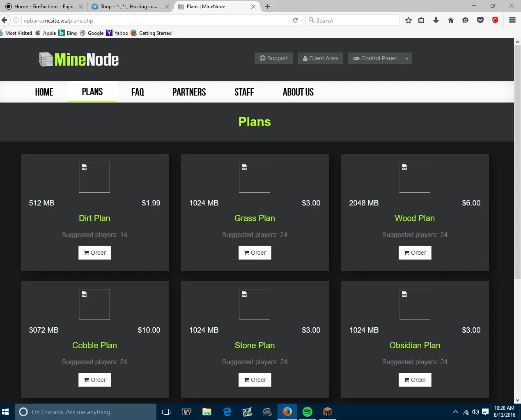Select the Plans | MineNode tab

tap(217, 7)
